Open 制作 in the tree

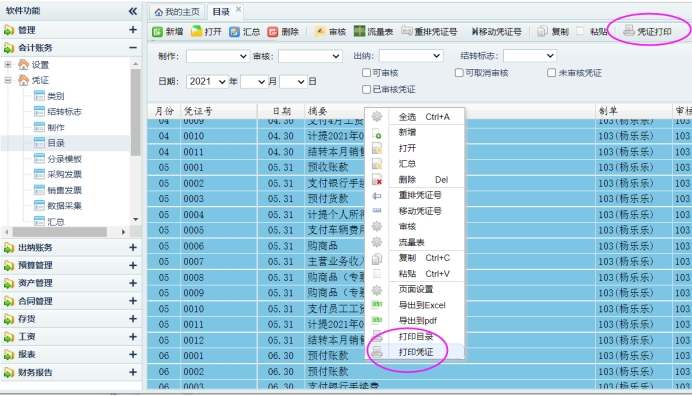[x=56, y=128]
